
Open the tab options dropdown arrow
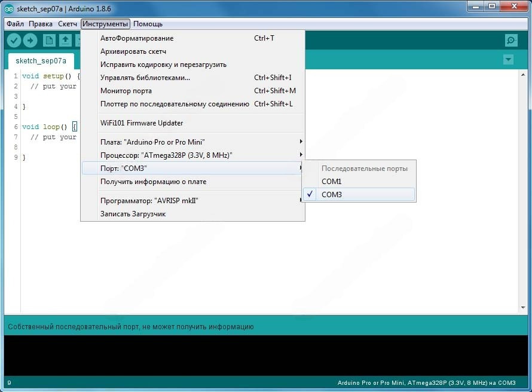[x=508, y=60]
